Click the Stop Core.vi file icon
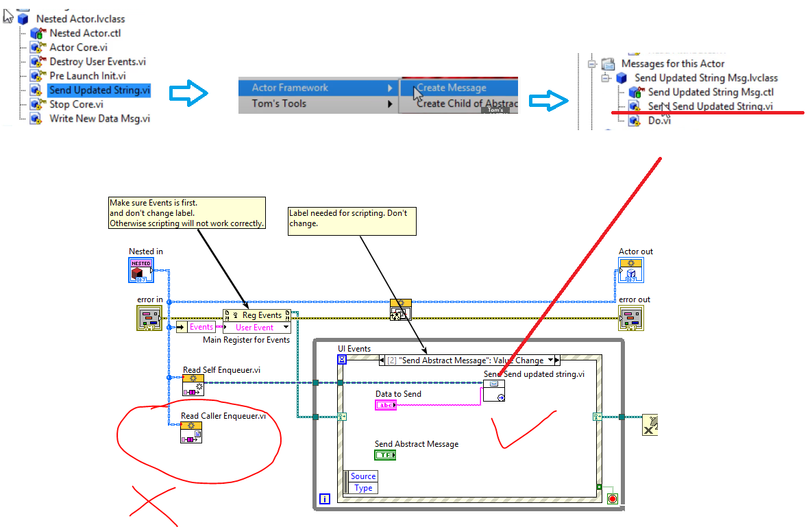 pyautogui.click(x=38, y=104)
